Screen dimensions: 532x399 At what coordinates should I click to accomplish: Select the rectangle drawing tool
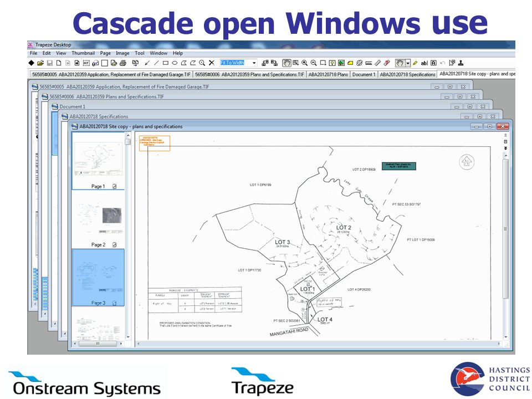coord(165,63)
